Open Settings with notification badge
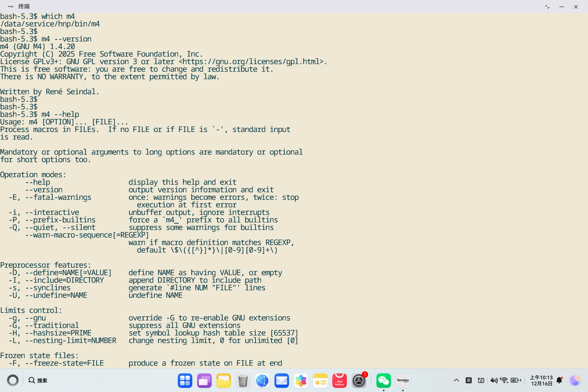 pyautogui.click(x=359, y=381)
